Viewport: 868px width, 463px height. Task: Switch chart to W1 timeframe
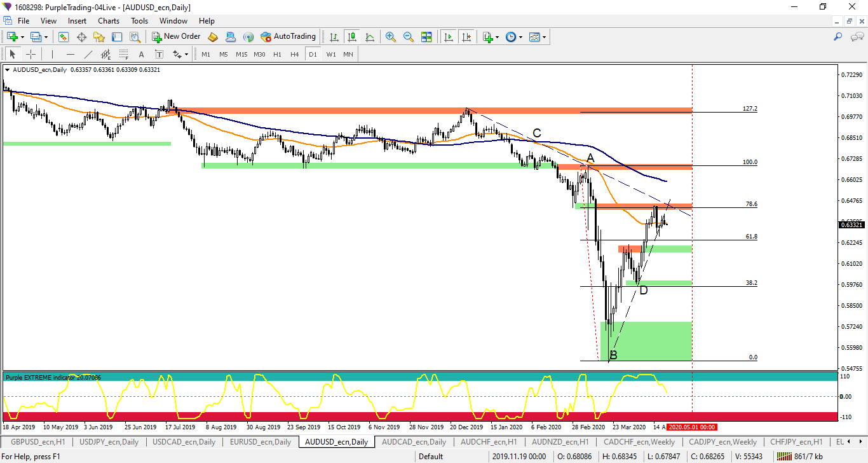click(x=331, y=54)
